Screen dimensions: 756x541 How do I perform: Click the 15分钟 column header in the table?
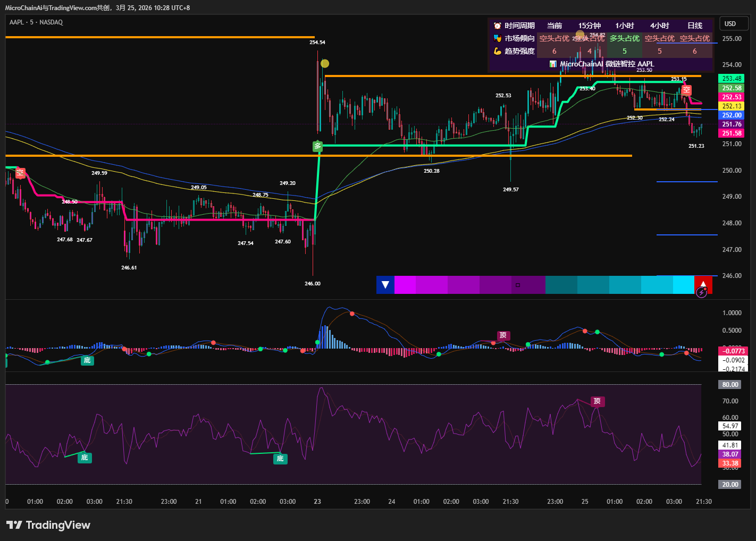tap(590, 26)
